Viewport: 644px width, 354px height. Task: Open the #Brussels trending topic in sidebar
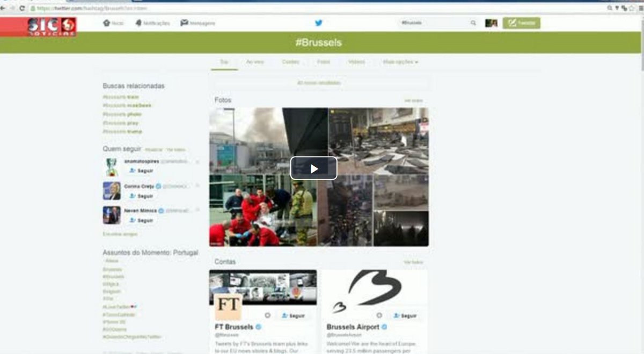[114, 277]
